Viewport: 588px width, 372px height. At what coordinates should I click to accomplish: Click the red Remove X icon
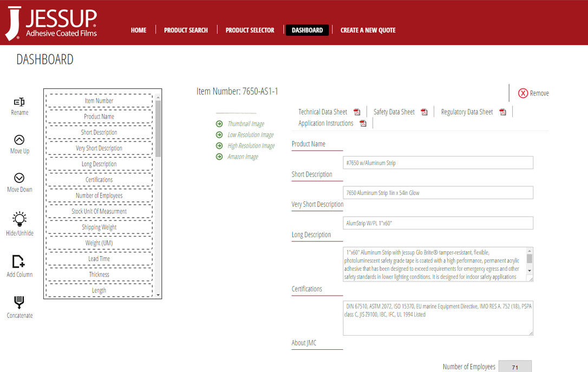pyautogui.click(x=523, y=93)
